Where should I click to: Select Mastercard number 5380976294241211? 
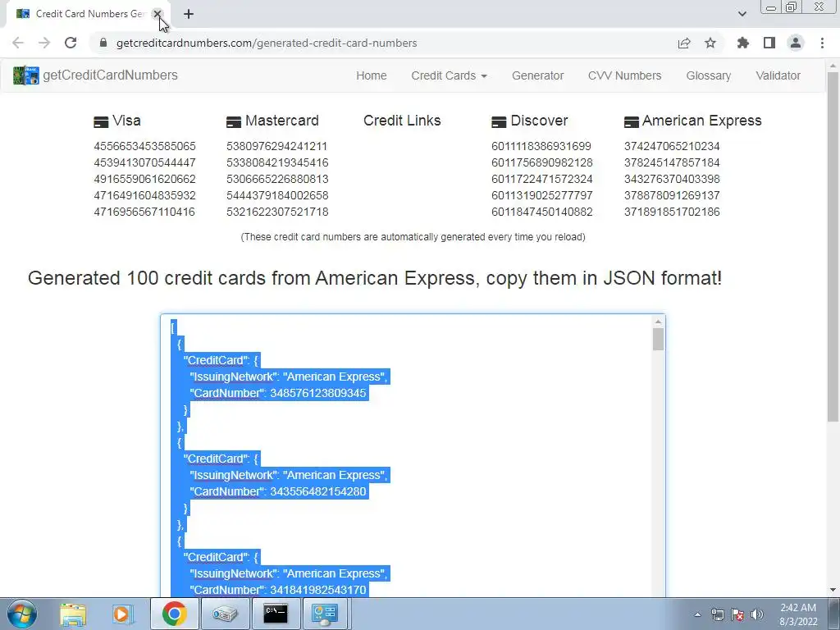point(277,146)
